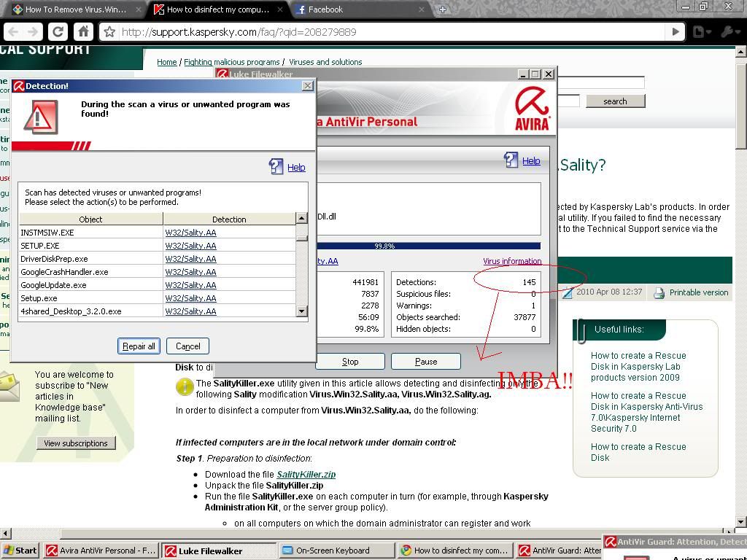Click the yellow info icon beside SalityKiller note
Screen dimensions: 747x560
(185, 386)
